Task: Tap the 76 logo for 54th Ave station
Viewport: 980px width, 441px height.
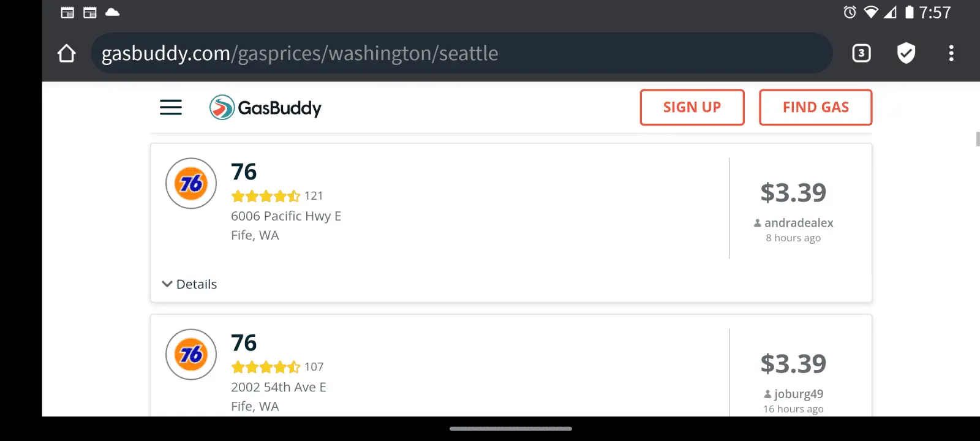Action: coord(191,354)
